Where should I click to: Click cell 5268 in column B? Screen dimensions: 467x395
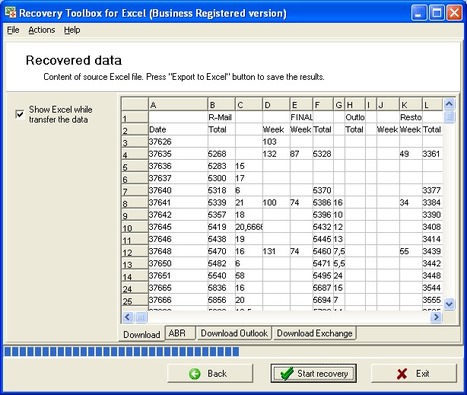221,154
